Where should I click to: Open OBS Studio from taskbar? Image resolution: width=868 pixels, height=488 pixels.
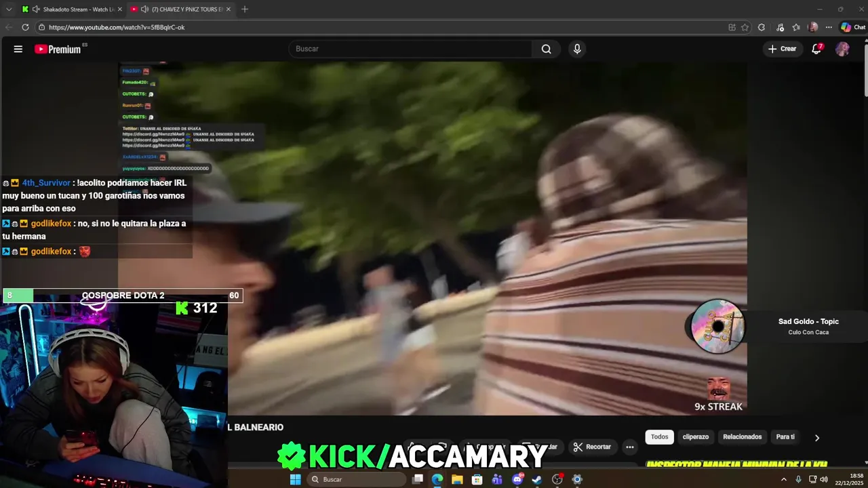coord(557,479)
